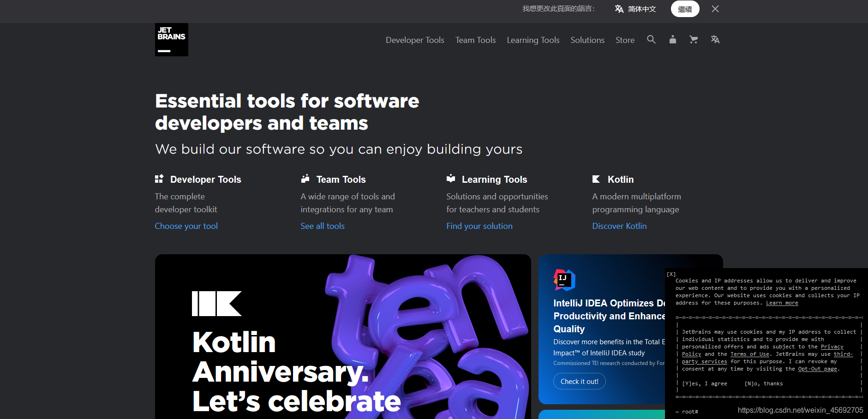The width and height of the screenshot is (868, 419).
Task: Decline cookies with [N]o, thanks
Action: click(x=764, y=384)
